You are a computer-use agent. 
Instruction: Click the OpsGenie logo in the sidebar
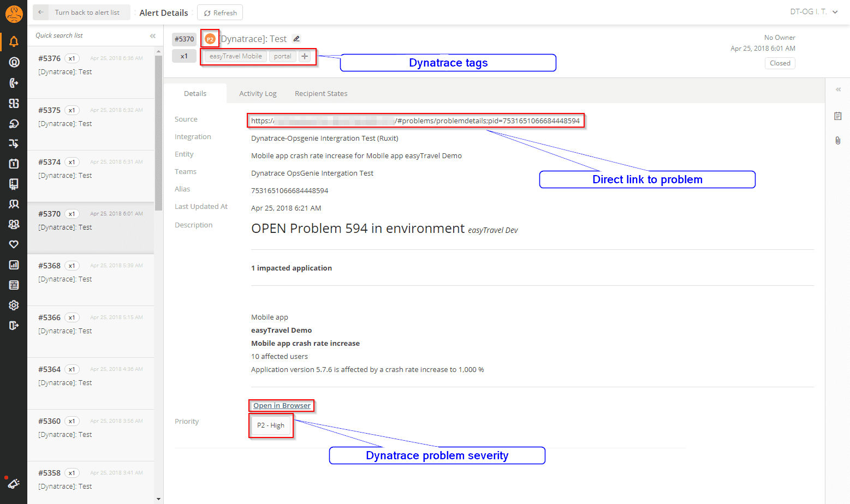click(14, 14)
